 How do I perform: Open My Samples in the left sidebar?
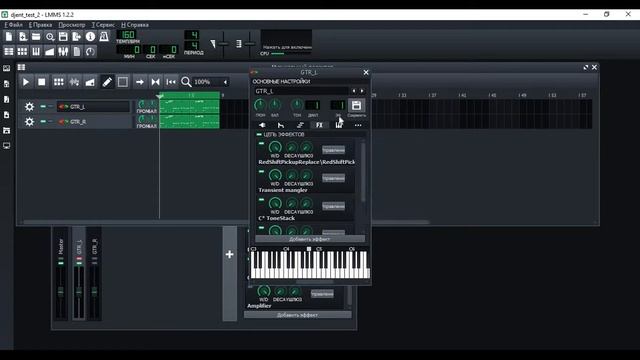click(x=7, y=99)
